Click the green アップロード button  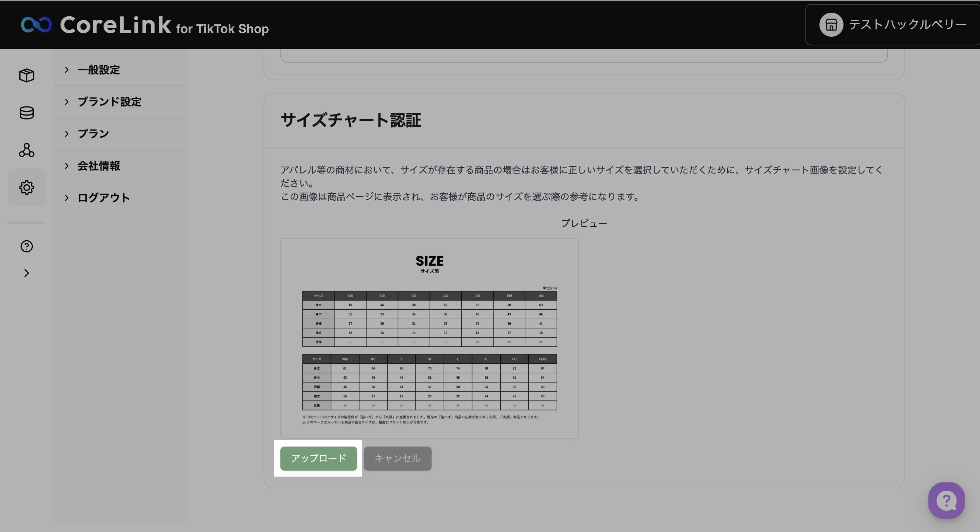pos(318,458)
